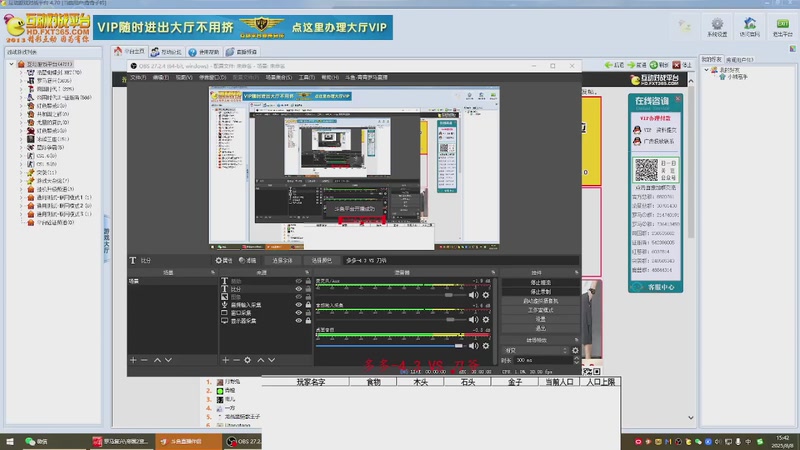
Task: Remove selected scene with minus icon
Action: coord(144,360)
